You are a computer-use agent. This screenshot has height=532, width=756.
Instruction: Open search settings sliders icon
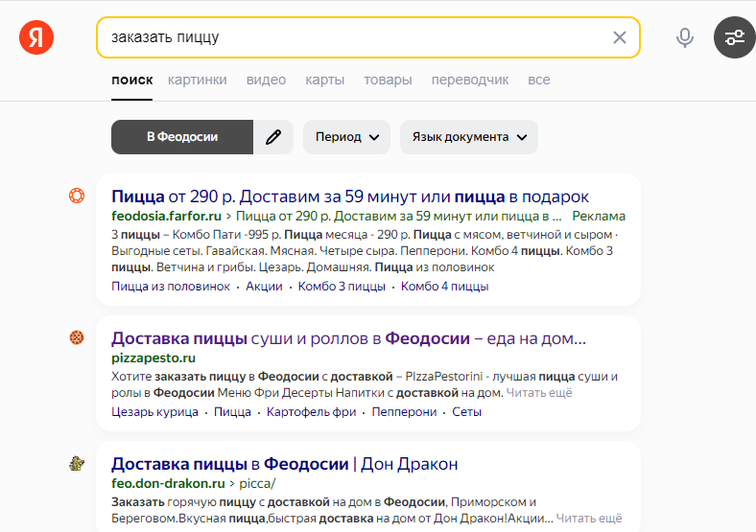point(734,37)
